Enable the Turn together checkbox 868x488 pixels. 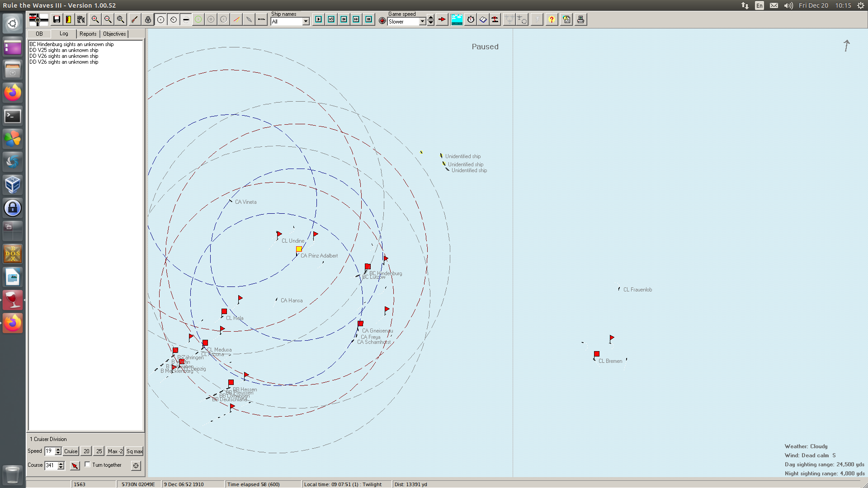pos(88,465)
